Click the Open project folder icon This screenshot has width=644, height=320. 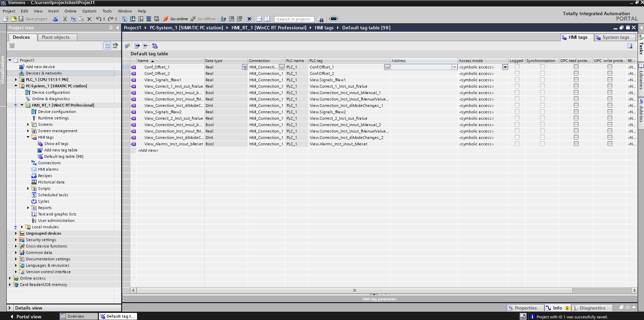[x=14, y=19]
